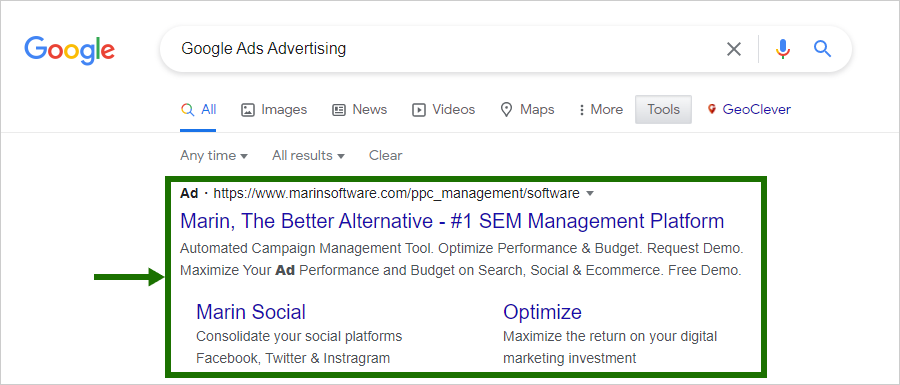Click the GeoClever extension link
Image resolution: width=900 pixels, height=385 pixels.
click(749, 110)
